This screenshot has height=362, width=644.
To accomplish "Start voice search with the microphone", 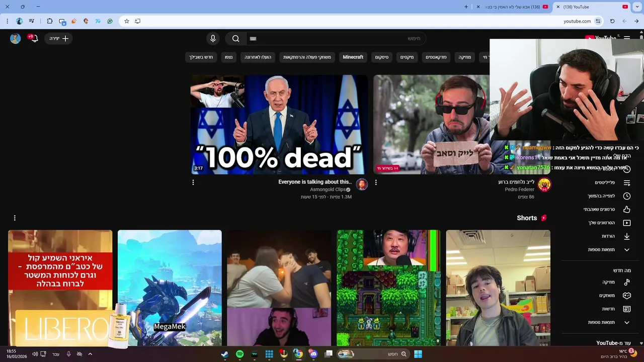I will click(x=213, y=39).
